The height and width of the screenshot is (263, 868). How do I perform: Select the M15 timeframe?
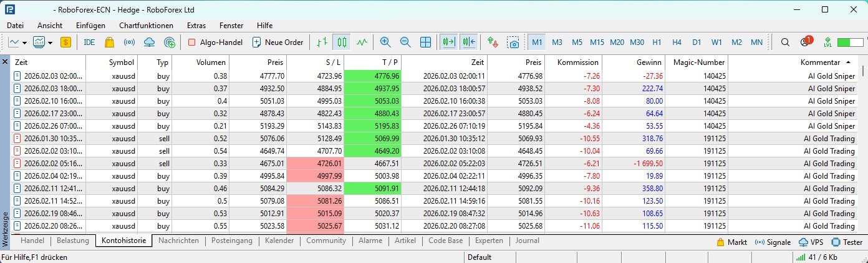(597, 42)
